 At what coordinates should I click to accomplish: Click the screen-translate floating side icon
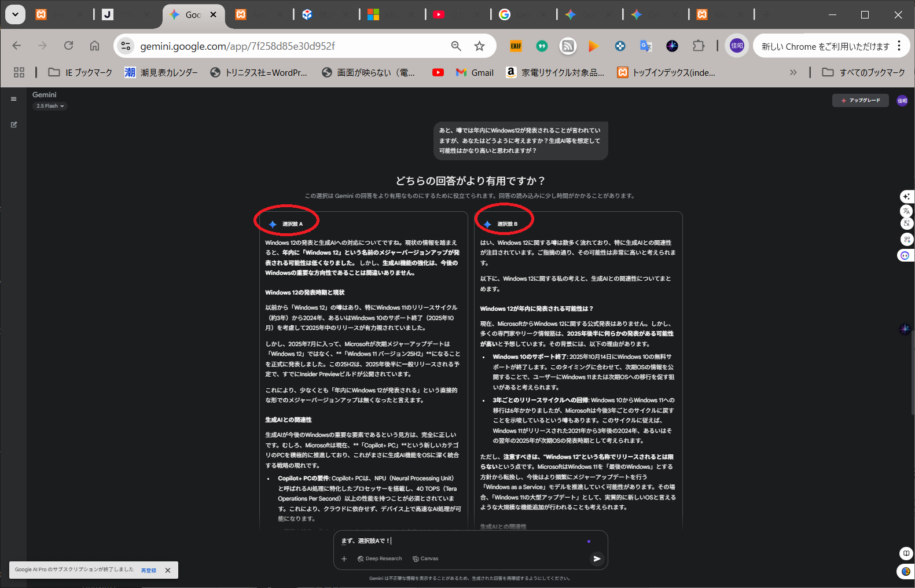[906, 223]
